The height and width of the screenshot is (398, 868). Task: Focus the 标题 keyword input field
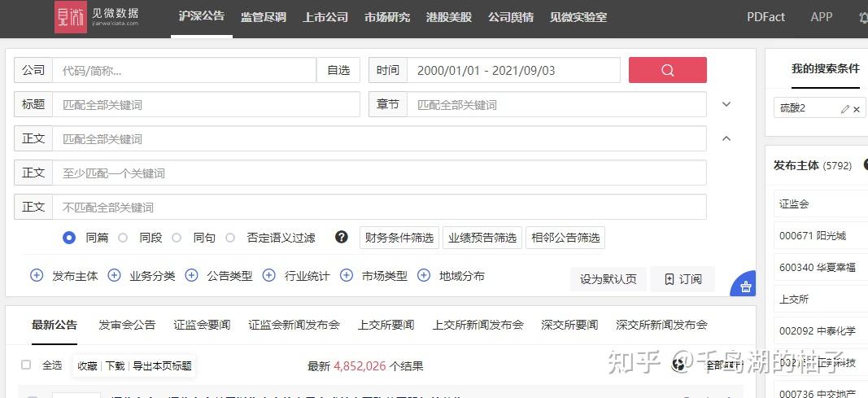(x=206, y=104)
